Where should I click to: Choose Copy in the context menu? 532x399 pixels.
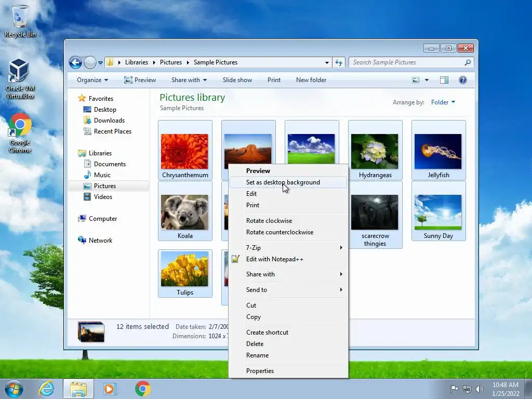click(x=289, y=317)
